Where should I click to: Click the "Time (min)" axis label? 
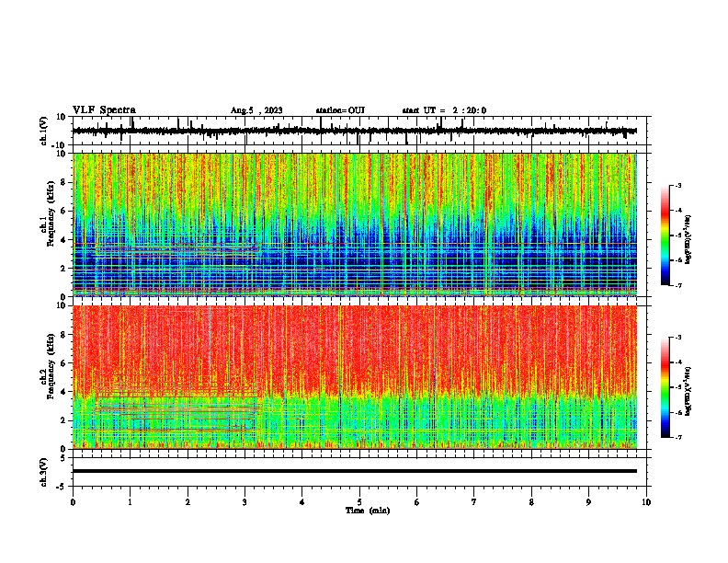point(368,511)
